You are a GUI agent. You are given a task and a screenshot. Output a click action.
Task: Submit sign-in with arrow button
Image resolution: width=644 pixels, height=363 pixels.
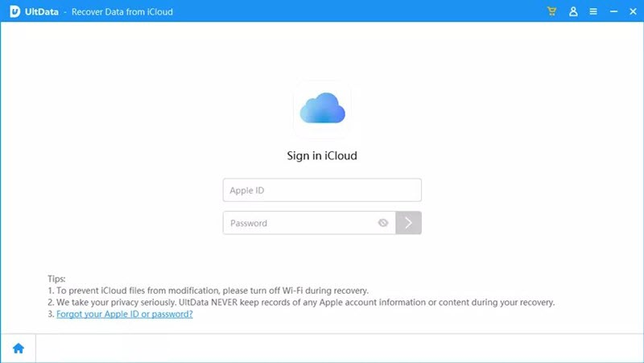point(408,223)
